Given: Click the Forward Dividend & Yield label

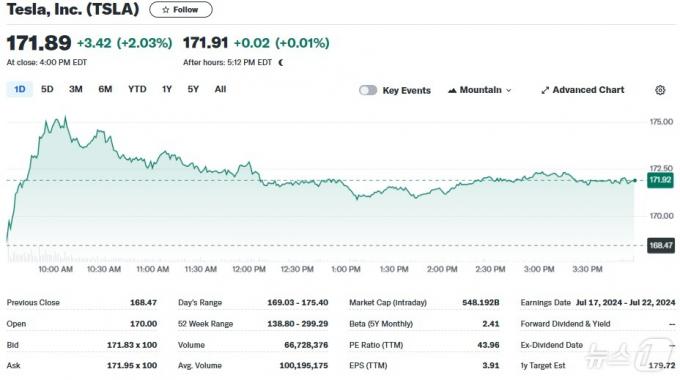Looking at the screenshot, I should tap(565, 324).
